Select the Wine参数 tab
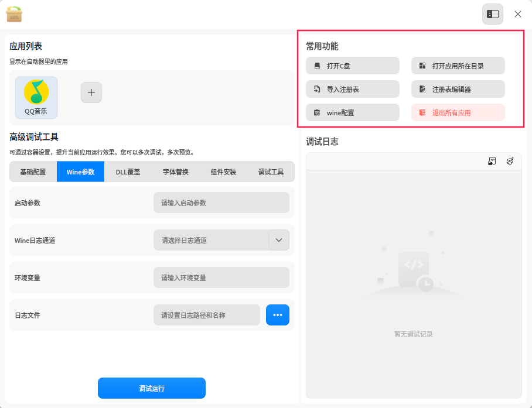 80,172
